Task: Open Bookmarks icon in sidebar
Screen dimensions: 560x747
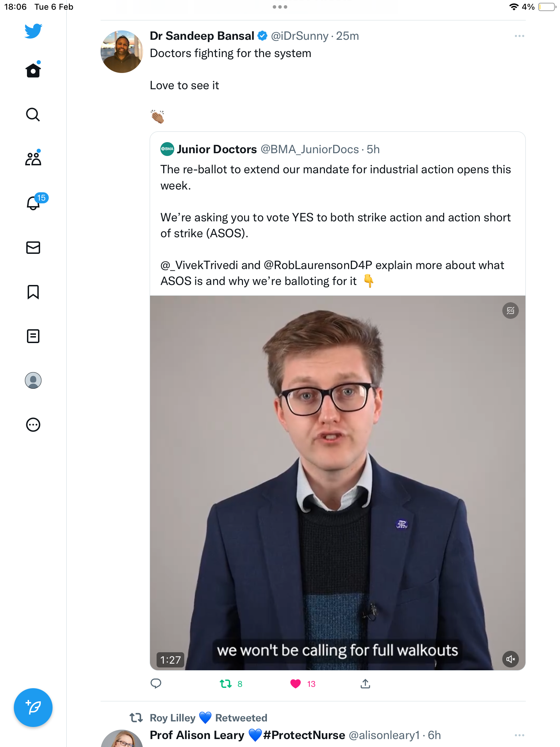Action: (33, 292)
